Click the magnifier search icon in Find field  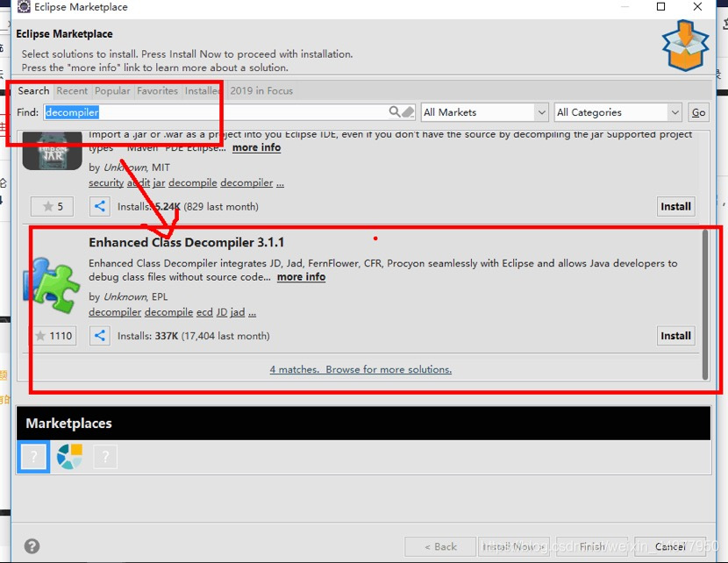(x=394, y=112)
